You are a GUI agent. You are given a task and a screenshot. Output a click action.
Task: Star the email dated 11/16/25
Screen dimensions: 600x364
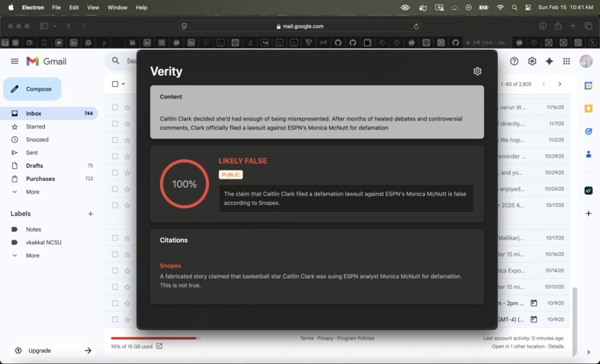point(127,107)
